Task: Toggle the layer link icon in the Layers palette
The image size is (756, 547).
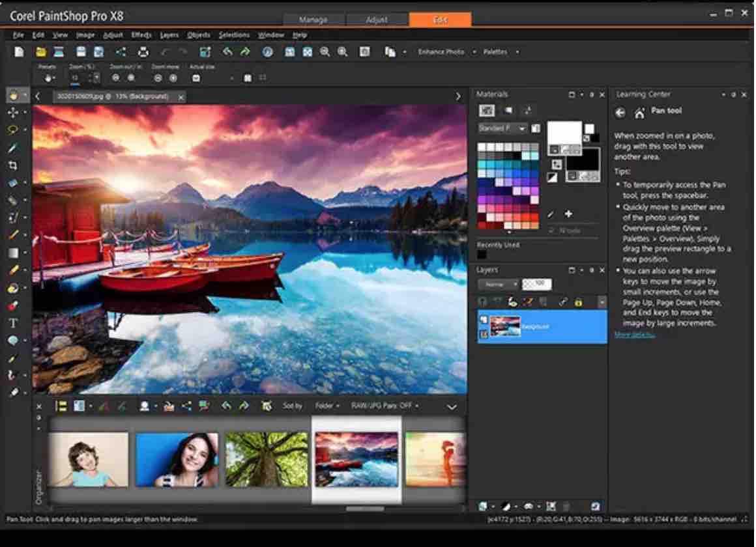Action: click(562, 302)
